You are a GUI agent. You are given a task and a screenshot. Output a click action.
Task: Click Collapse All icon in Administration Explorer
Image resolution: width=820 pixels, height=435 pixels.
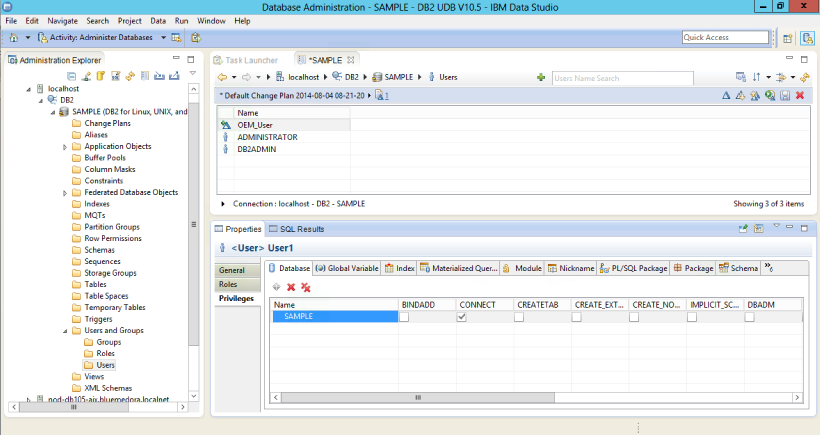(x=72, y=76)
